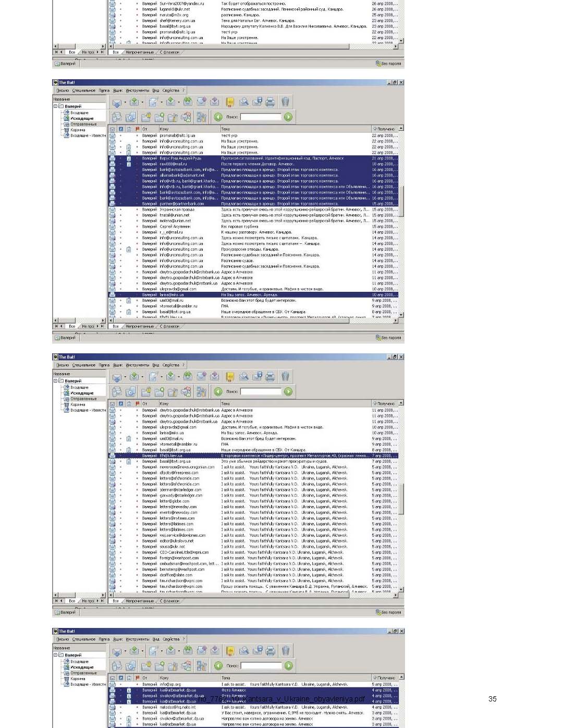The width and height of the screenshot is (563, 728).
Task: Sort by Тема column in Украинская правда window
Action: (295, 129)
